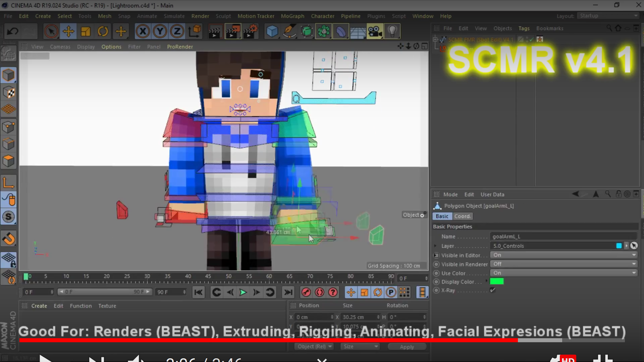The height and width of the screenshot is (362, 644).
Task: Toggle the Enable Snap S icon
Action: 9,217
